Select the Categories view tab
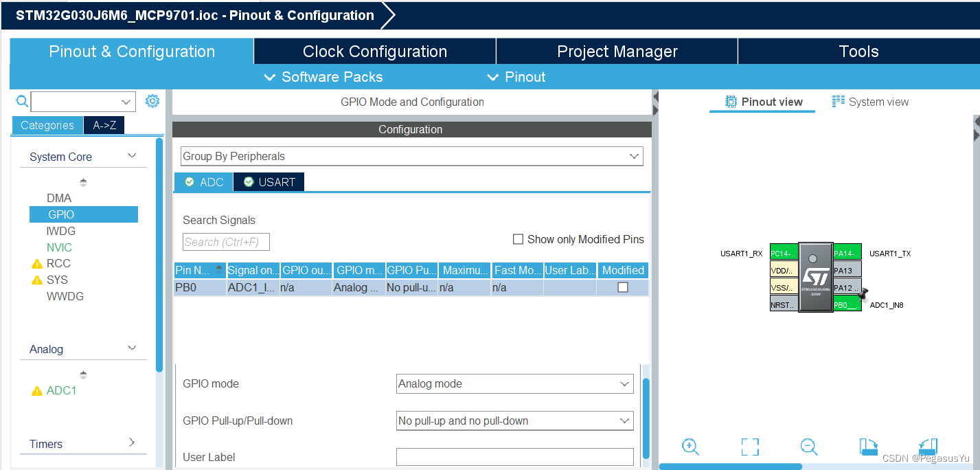Viewport: 980px width, 470px height. (47, 125)
